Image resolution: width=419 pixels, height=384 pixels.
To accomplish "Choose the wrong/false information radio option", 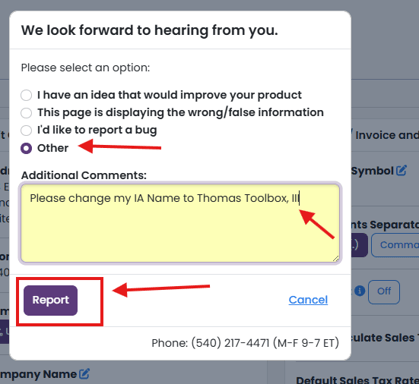I will [26, 113].
